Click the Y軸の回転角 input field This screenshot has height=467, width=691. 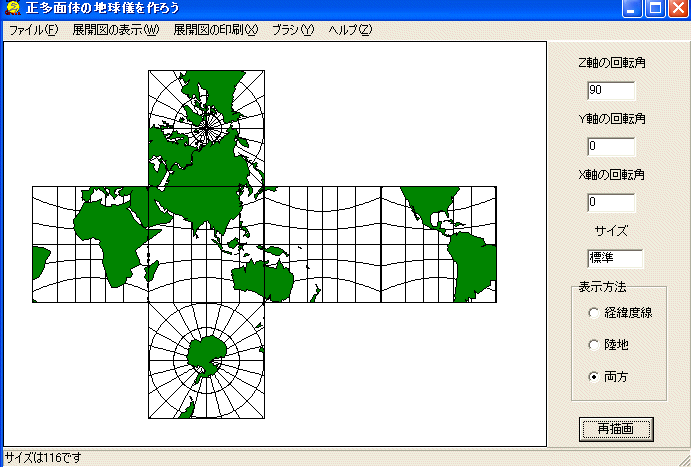[611, 146]
